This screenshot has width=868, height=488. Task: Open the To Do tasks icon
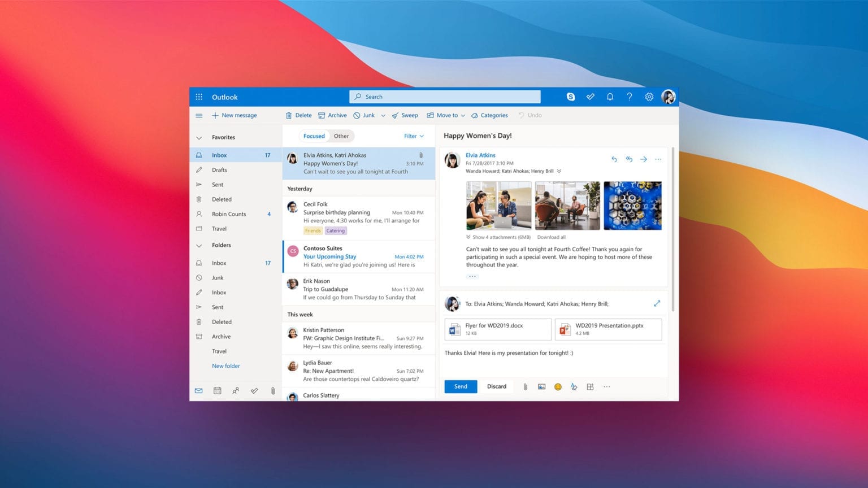(254, 390)
